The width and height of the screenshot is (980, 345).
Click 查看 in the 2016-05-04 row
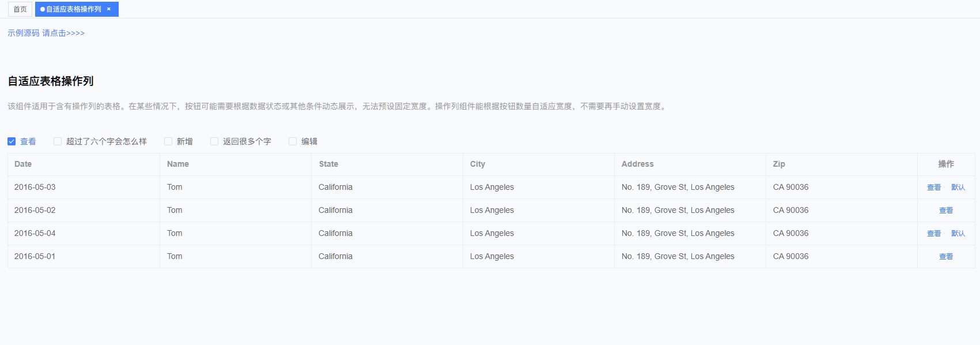934,234
